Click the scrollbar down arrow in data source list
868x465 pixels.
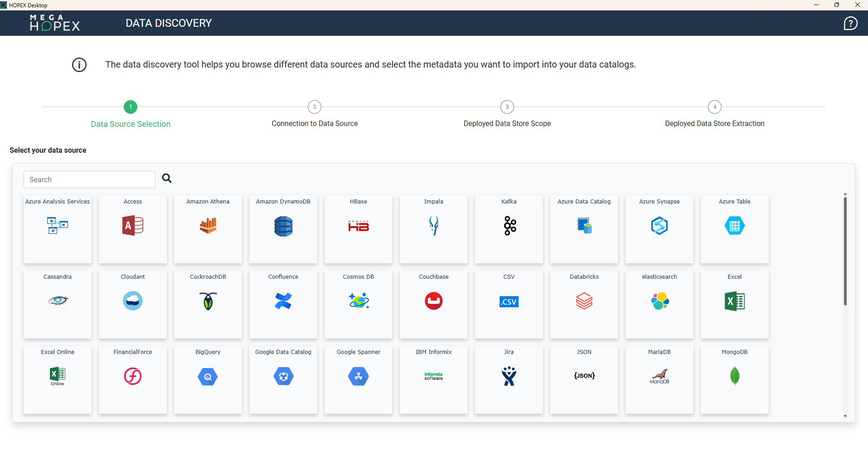point(845,416)
